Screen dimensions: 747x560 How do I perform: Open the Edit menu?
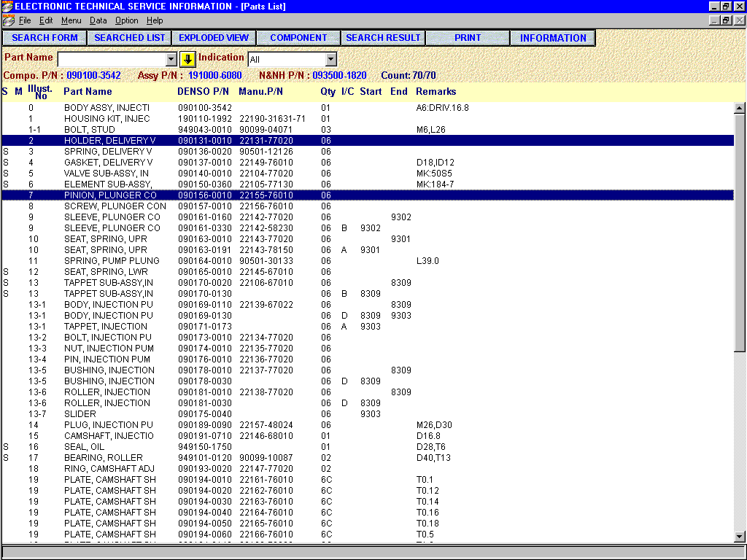point(46,20)
